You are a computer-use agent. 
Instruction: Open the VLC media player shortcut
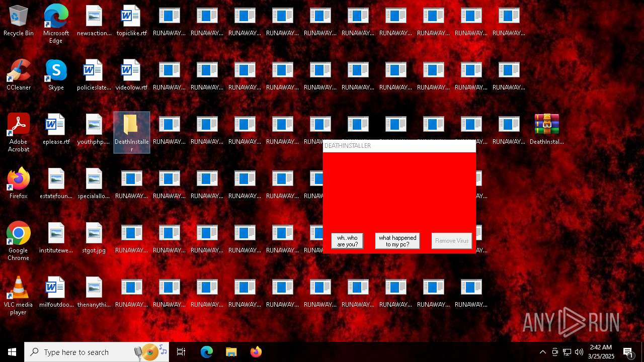coord(19,296)
